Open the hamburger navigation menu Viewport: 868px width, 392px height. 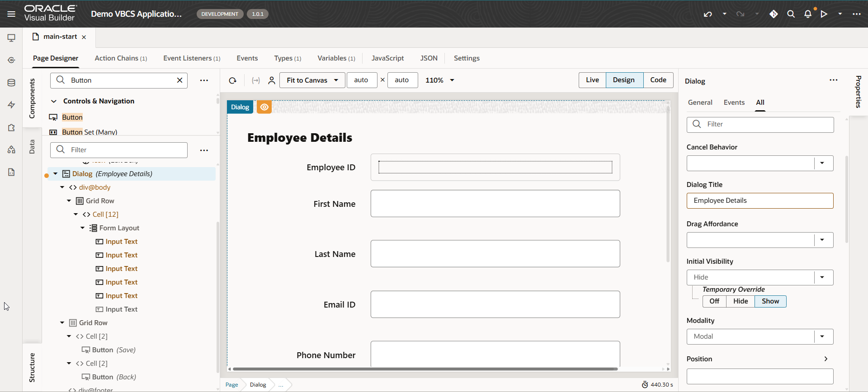[11, 14]
